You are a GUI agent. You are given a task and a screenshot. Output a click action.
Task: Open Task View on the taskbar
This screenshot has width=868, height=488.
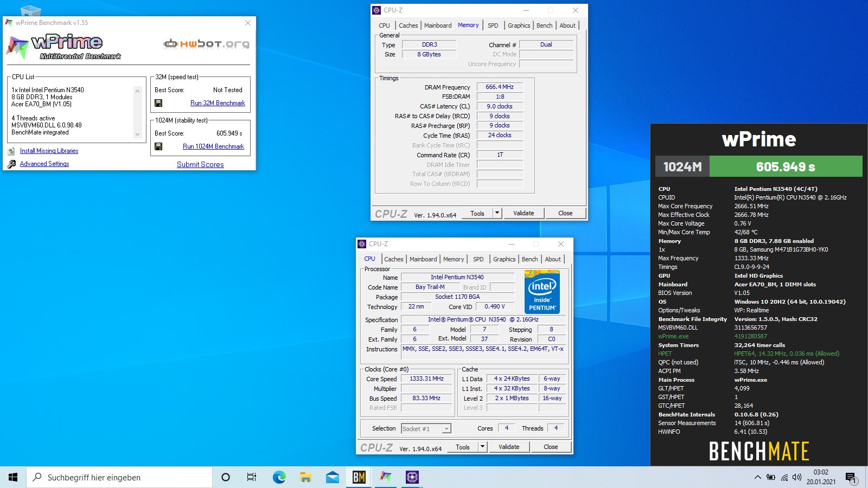click(x=252, y=477)
